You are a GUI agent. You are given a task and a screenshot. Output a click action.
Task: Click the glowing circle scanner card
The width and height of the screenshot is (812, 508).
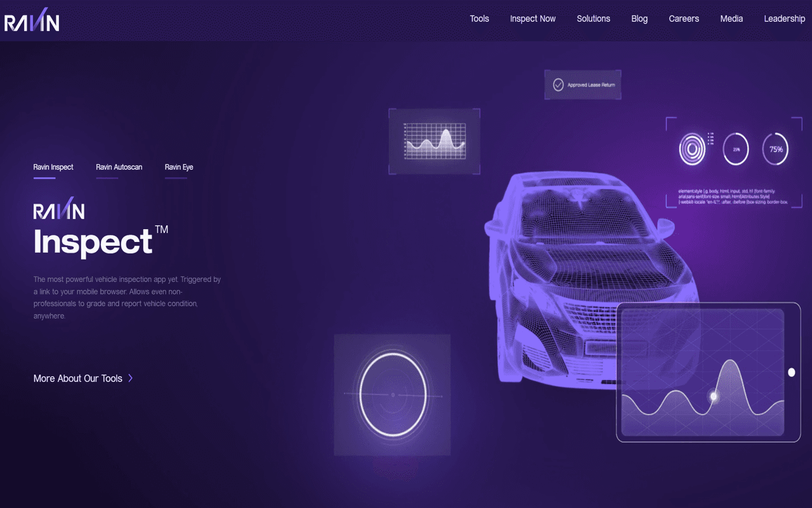(x=392, y=394)
